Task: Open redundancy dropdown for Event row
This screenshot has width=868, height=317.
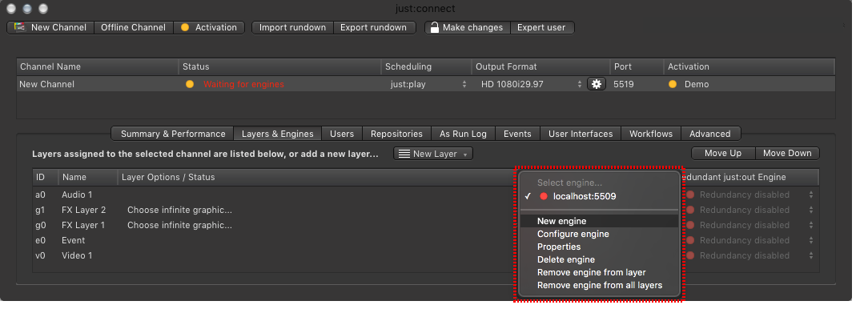Action: tap(750, 240)
